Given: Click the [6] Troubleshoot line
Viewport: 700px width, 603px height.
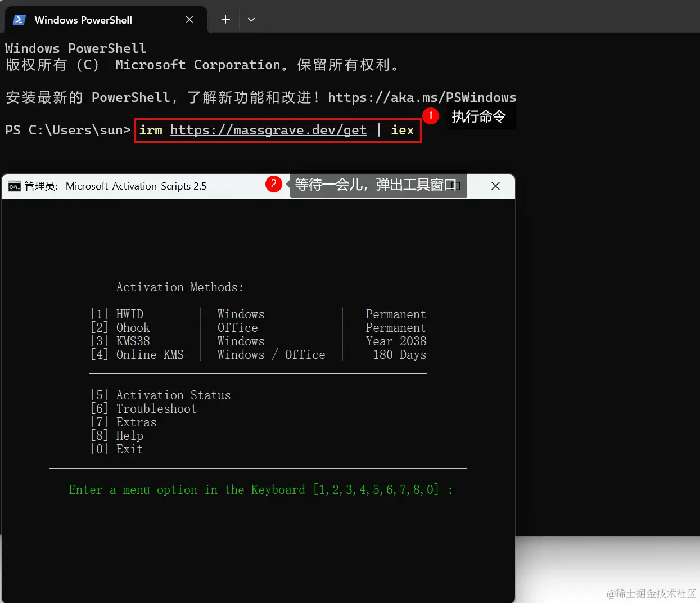Looking at the screenshot, I should 144,408.
